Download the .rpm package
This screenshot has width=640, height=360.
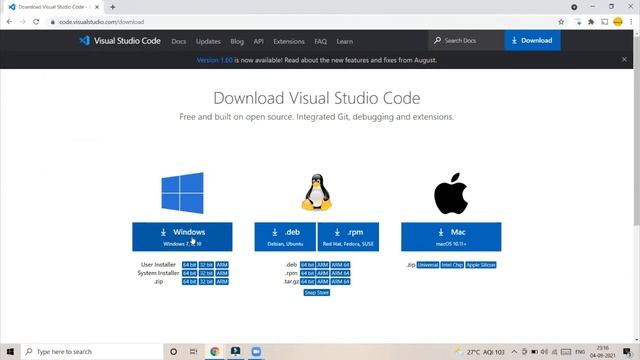[348, 237]
